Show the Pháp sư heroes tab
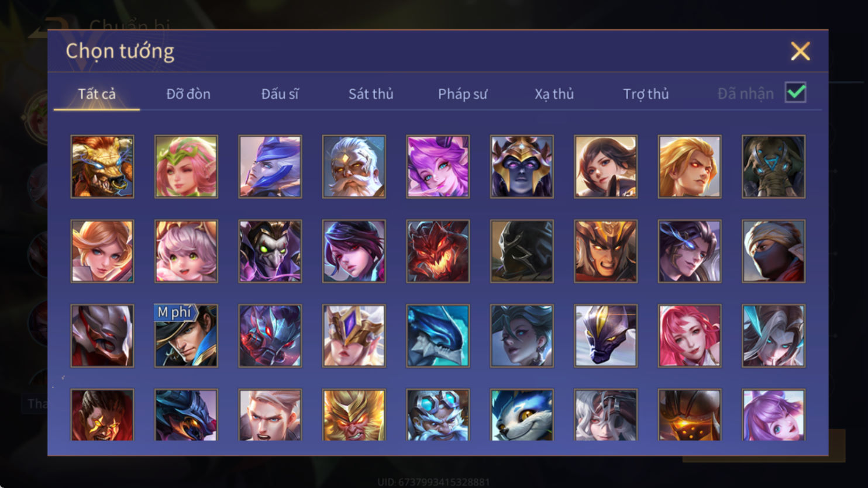Screen dimensions: 868x488 coord(463,94)
